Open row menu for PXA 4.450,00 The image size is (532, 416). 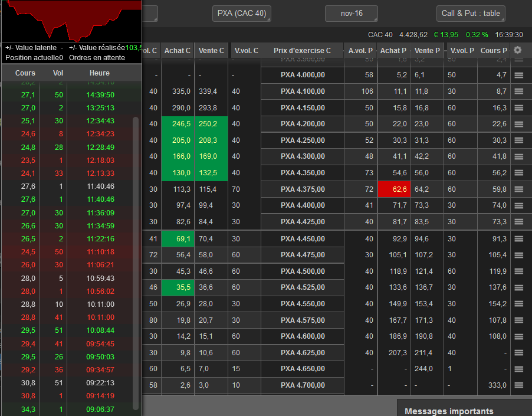(x=518, y=238)
